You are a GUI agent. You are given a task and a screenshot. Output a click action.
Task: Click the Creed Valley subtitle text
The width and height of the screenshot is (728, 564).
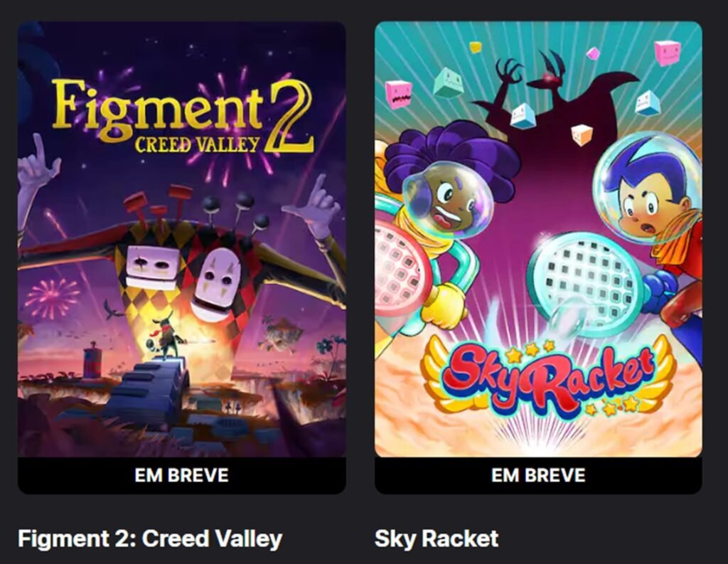pos(198,145)
